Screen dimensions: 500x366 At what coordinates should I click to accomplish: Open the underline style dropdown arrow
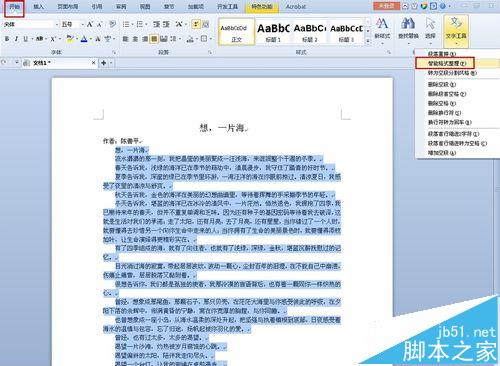[32, 39]
